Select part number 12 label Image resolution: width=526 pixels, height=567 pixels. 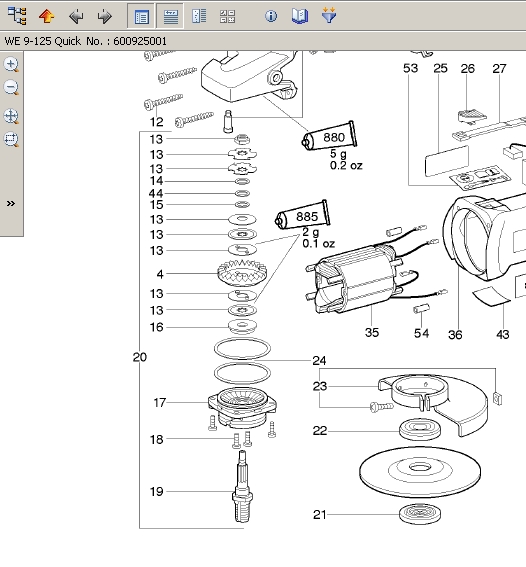coord(157,122)
